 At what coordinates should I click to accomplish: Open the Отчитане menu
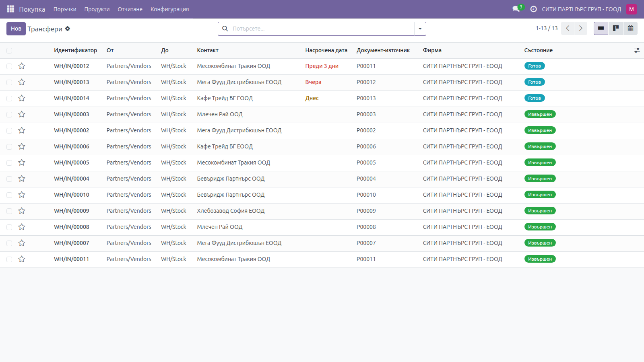click(130, 9)
